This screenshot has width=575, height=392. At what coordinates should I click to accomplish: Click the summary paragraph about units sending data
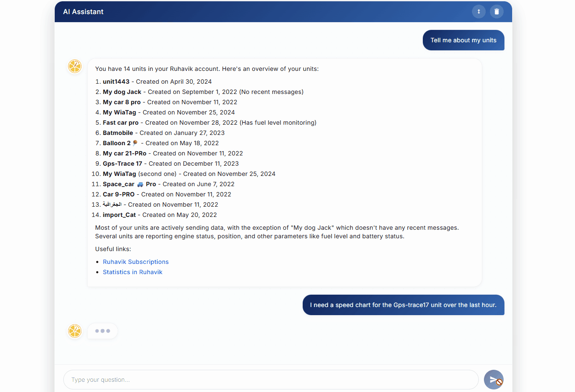pyautogui.click(x=277, y=232)
